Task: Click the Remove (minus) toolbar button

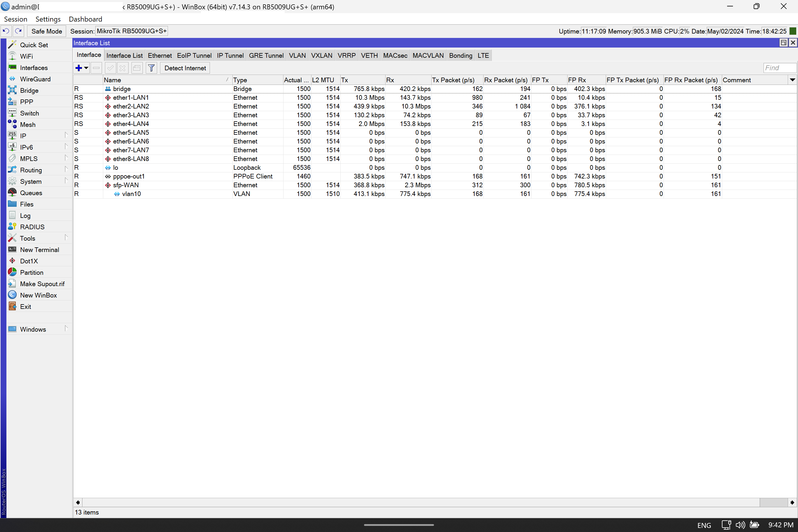Action: point(96,68)
